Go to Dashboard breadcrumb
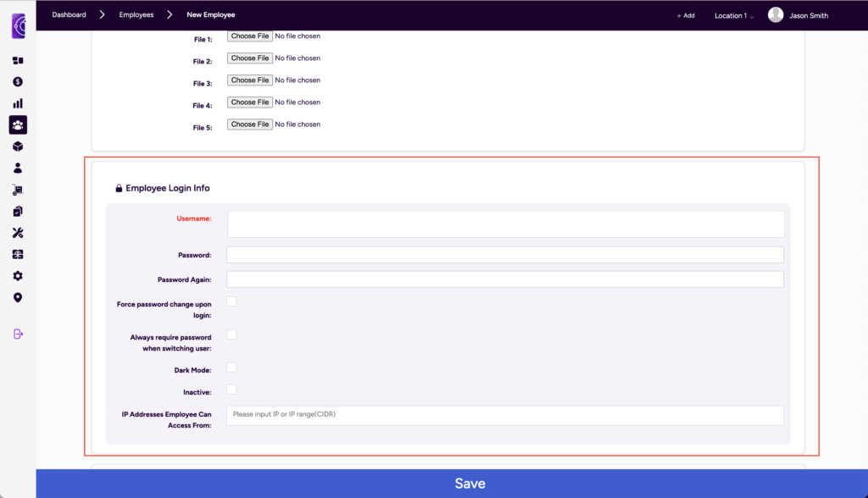The image size is (868, 498). pos(70,15)
